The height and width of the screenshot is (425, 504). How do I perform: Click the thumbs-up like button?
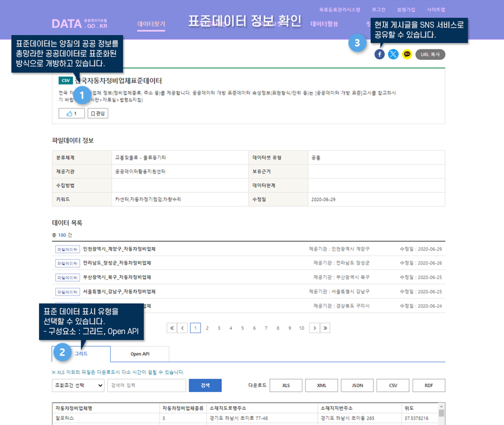(x=72, y=113)
